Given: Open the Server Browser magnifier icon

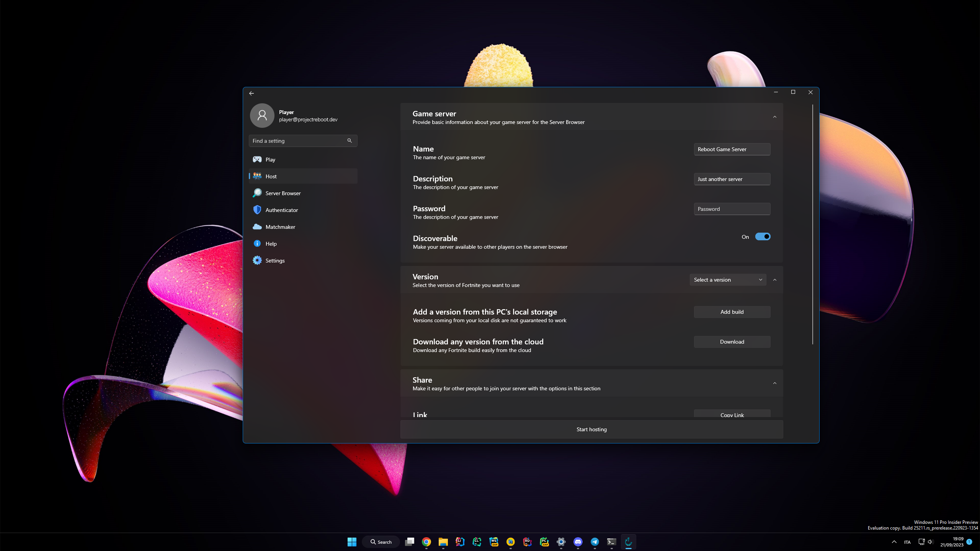Looking at the screenshot, I should click(x=257, y=193).
